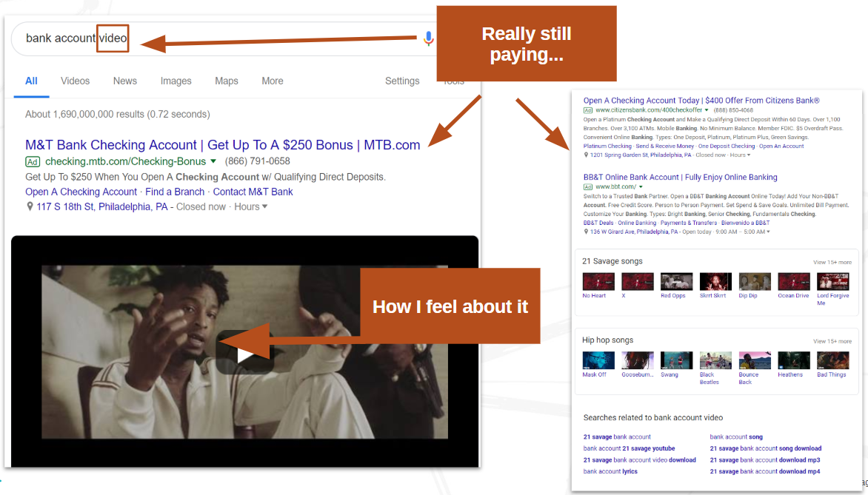The width and height of the screenshot is (868, 495).
Task: Click the Ad badge on M&T Bank result
Action: pos(33,161)
